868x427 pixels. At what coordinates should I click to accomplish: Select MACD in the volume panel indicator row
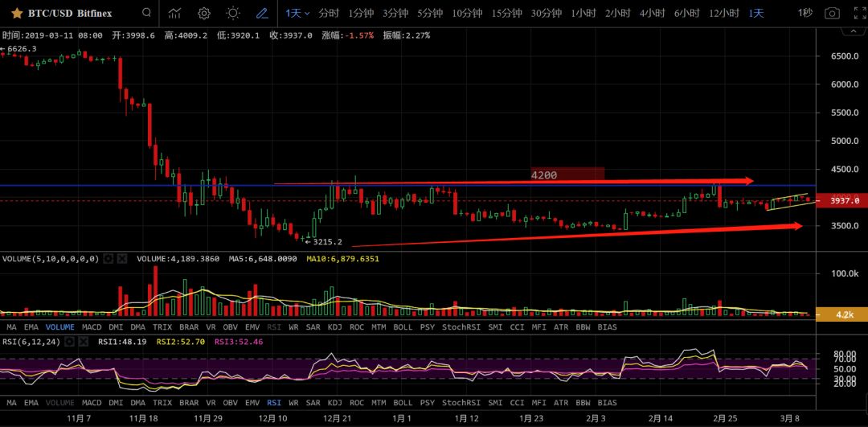click(92, 327)
